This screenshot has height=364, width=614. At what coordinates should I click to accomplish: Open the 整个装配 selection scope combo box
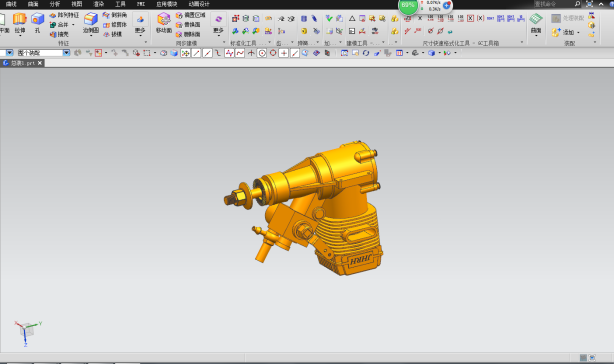click(x=43, y=53)
